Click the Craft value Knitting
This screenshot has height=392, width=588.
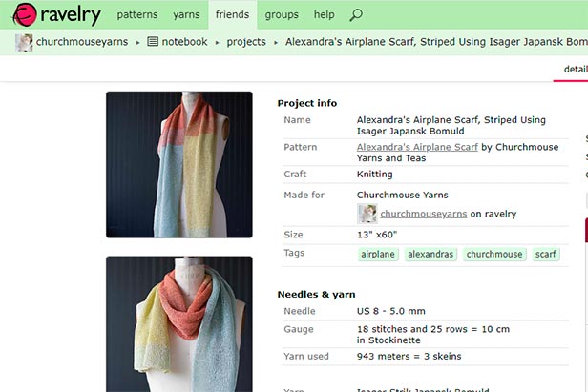click(374, 175)
